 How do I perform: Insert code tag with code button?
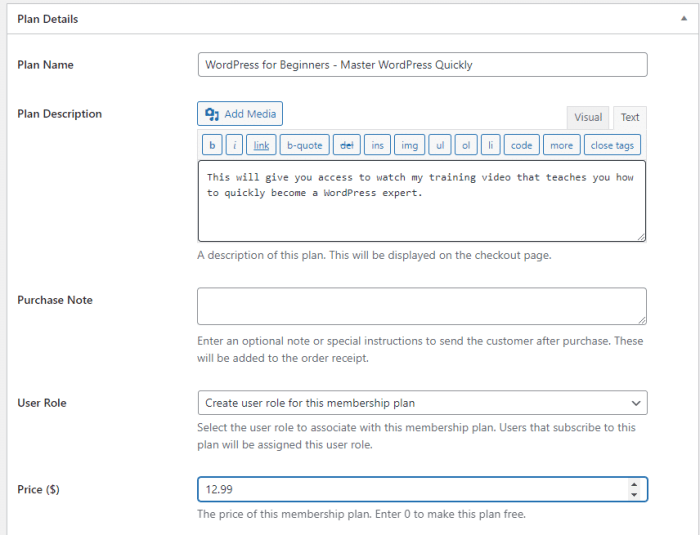(521, 145)
